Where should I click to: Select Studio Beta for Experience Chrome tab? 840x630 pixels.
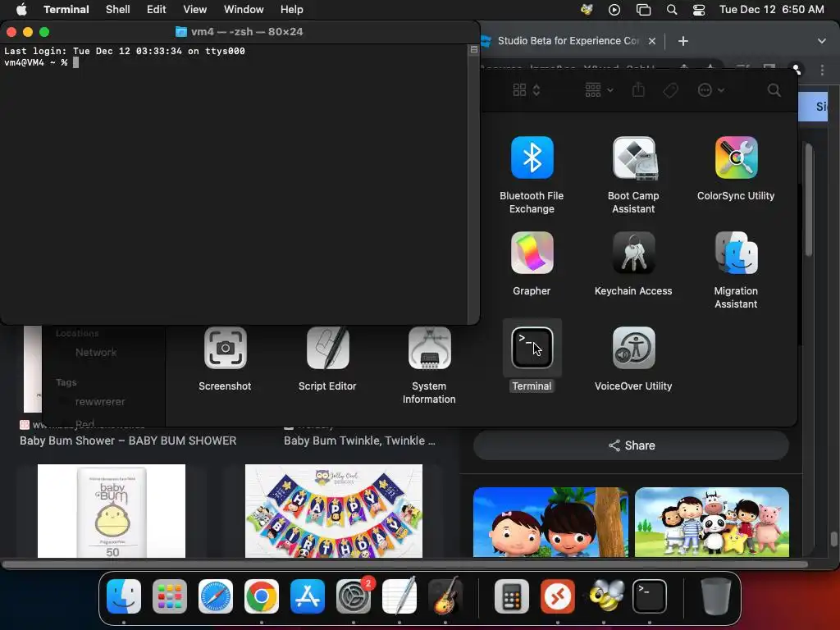tap(568, 41)
